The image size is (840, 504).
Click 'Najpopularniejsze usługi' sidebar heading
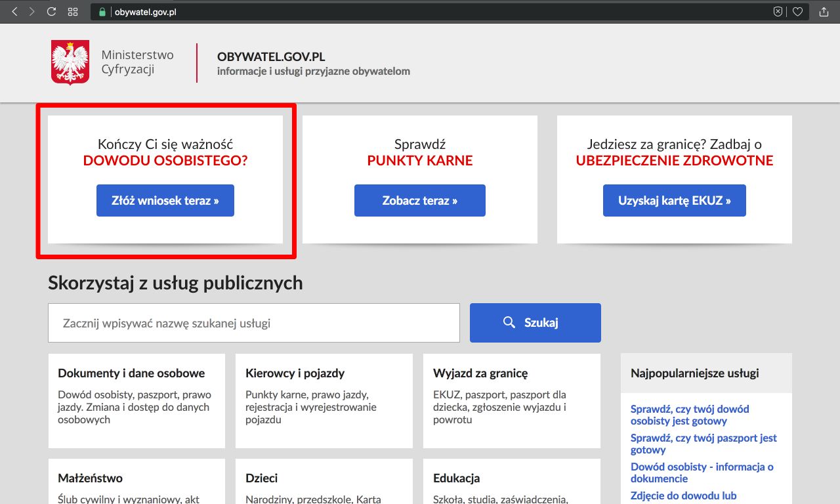point(695,373)
